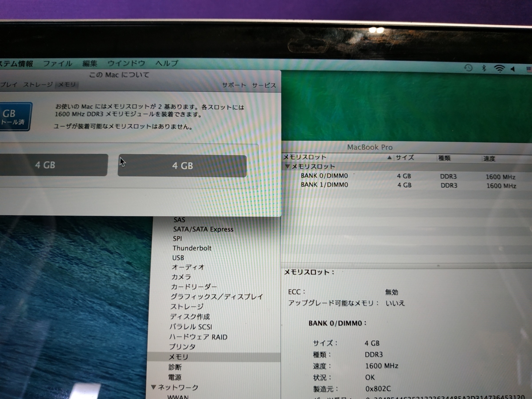Select パラレル SCSI in the sidebar
The width and height of the screenshot is (532, 399).
click(x=191, y=327)
